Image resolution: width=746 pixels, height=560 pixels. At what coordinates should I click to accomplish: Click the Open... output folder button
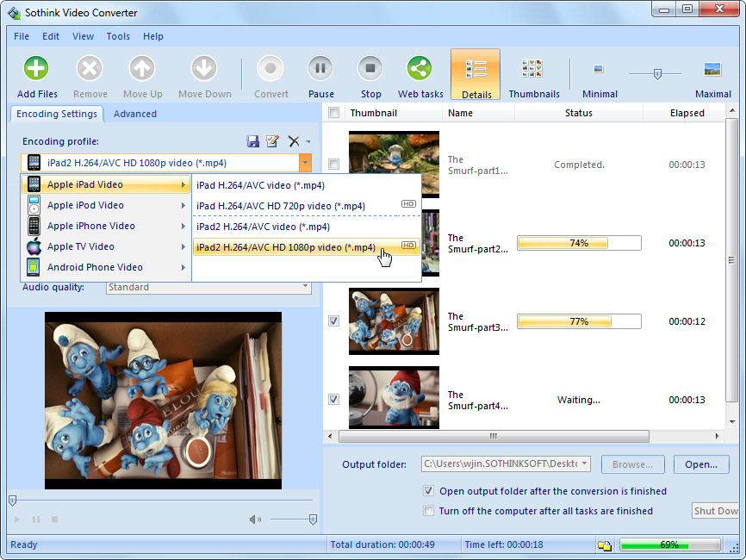pyautogui.click(x=701, y=464)
